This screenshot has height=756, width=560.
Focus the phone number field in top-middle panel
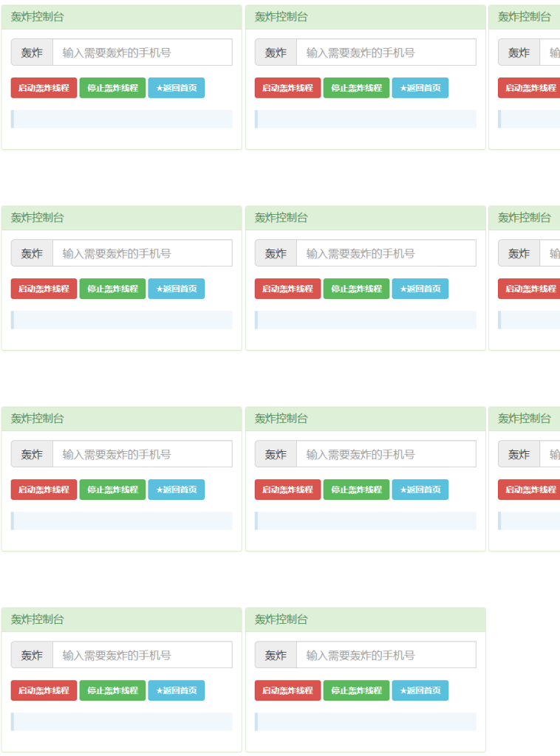[386, 52]
